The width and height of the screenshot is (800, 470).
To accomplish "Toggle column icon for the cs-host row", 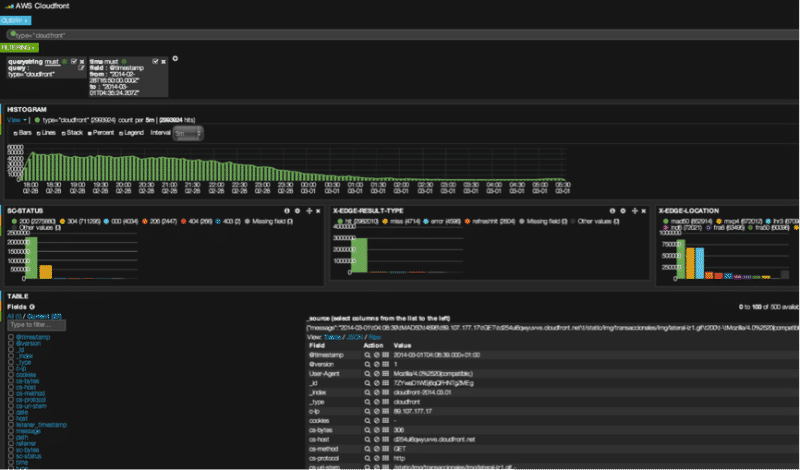I will (384, 438).
